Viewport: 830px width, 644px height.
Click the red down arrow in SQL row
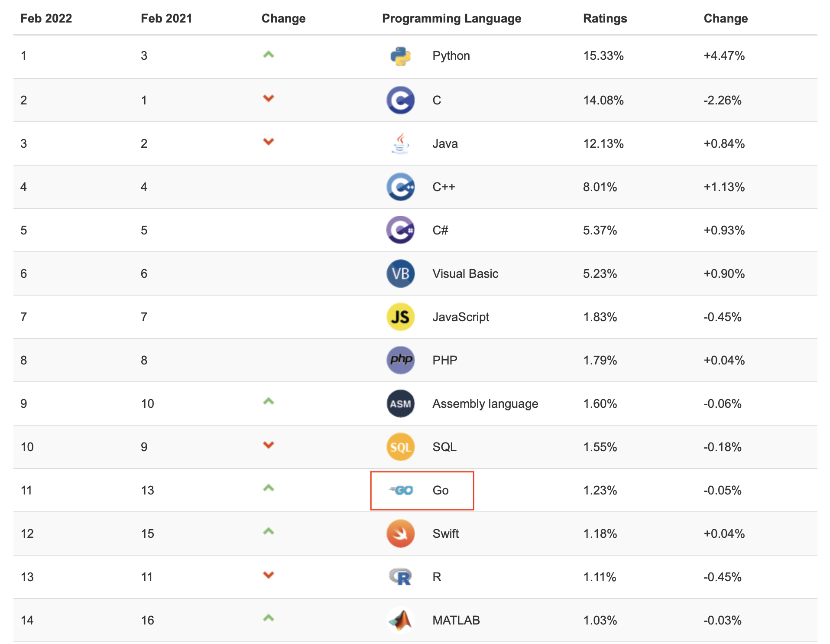click(269, 445)
